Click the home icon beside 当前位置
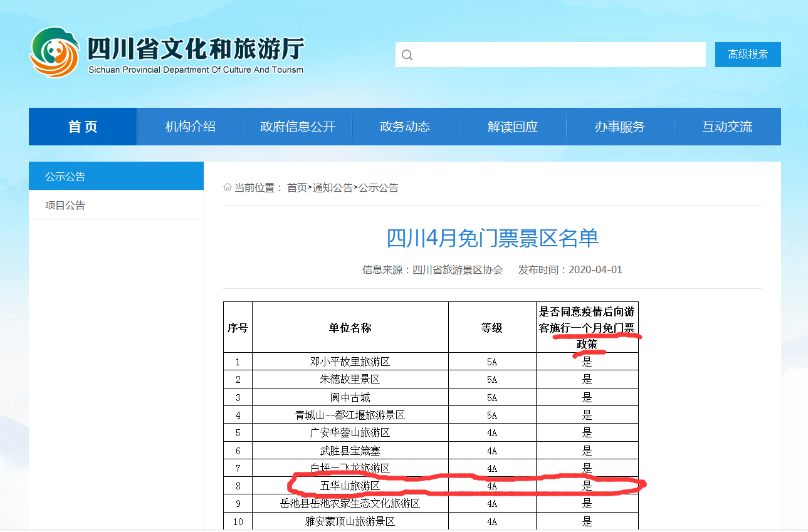The image size is (808, 532). coord(228,187)
